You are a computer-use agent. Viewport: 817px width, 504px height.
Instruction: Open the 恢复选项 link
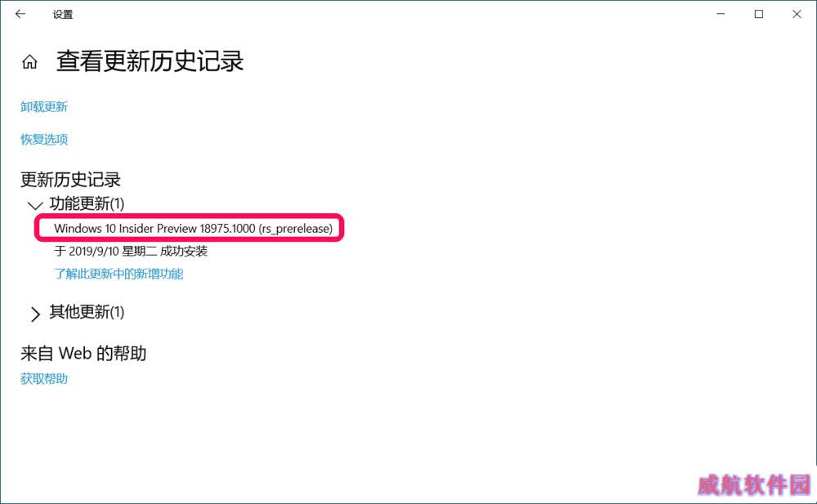44,139
